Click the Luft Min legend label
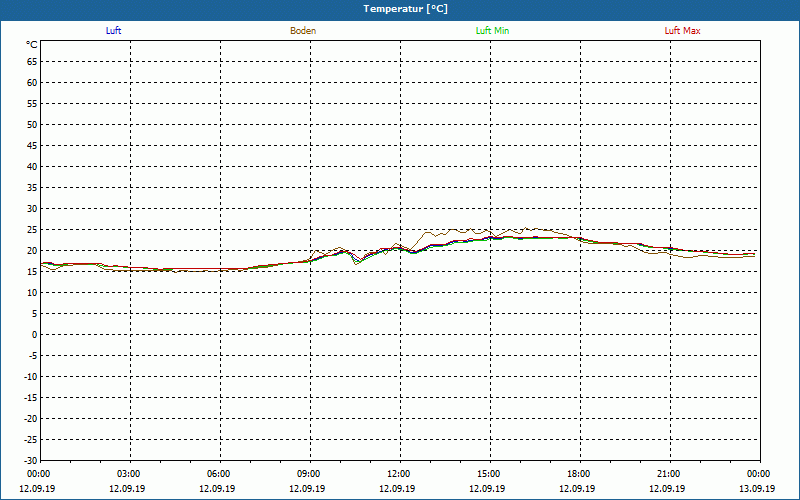Screen dimensions: 800x500 click(x=492, y=31)
